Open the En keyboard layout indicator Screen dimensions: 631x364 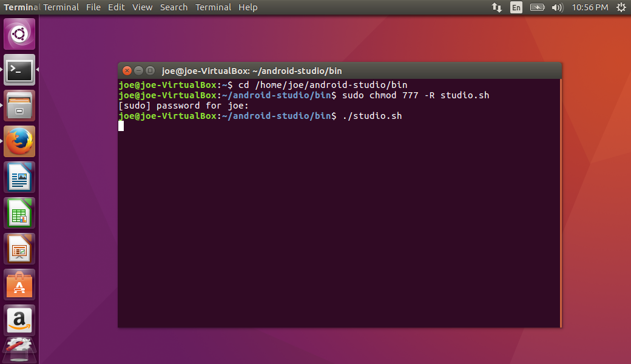[516, 7]
